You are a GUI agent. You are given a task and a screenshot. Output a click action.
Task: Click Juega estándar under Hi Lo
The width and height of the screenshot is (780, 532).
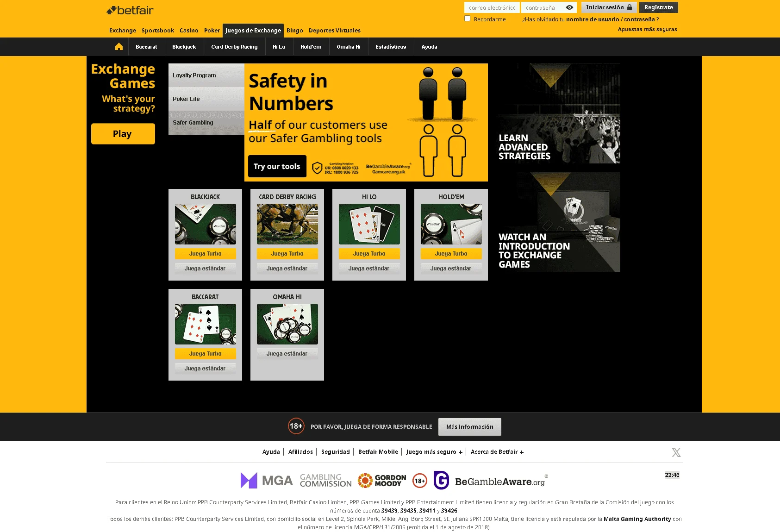369,269
